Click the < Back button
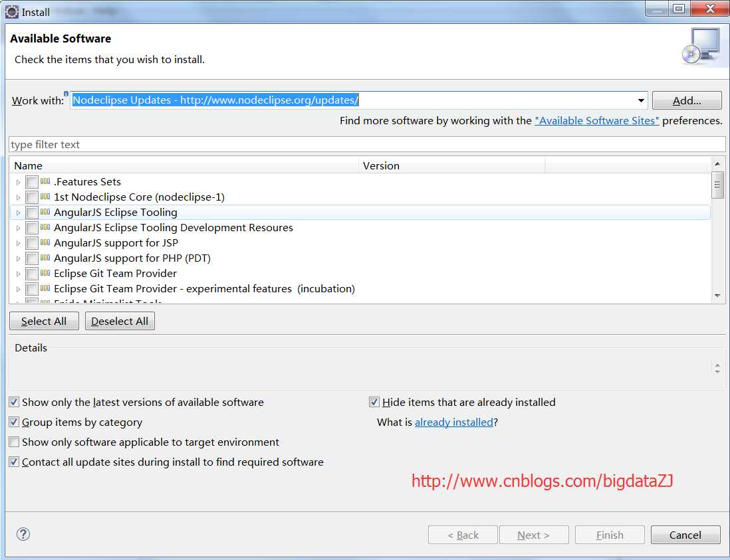The image size is (730, 560). click(463, 535)
